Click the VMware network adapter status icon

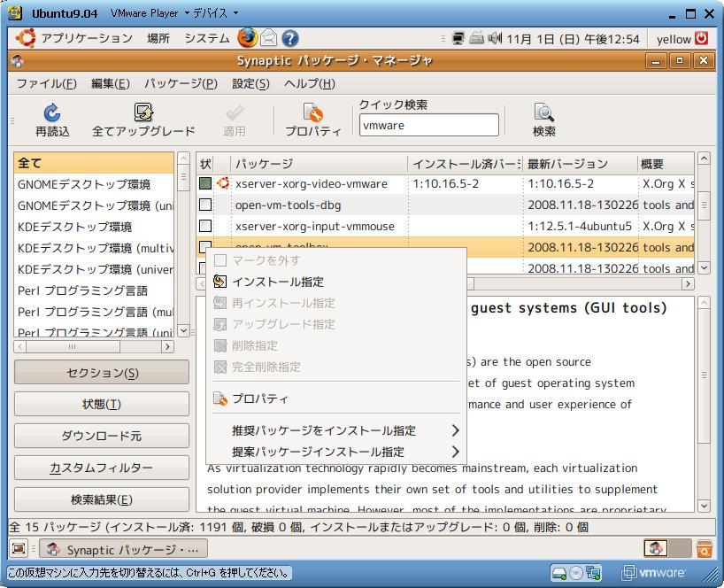click(x=593, y=573)
